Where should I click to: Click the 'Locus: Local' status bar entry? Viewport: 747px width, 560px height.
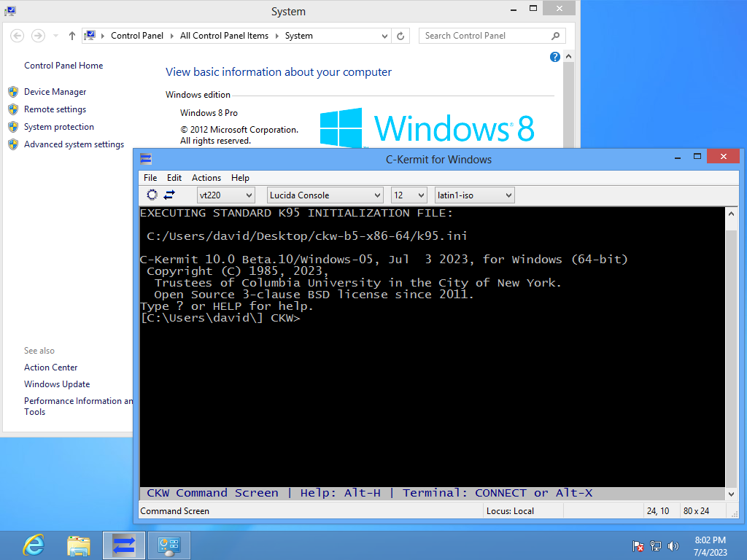510,511
